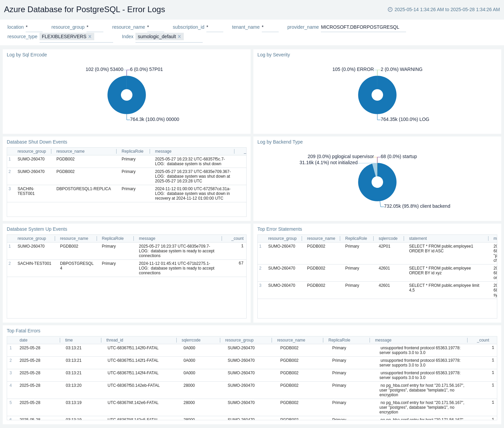Edit the tenant_name filter field
Screen dimensions: 504x428
(270, 27)
